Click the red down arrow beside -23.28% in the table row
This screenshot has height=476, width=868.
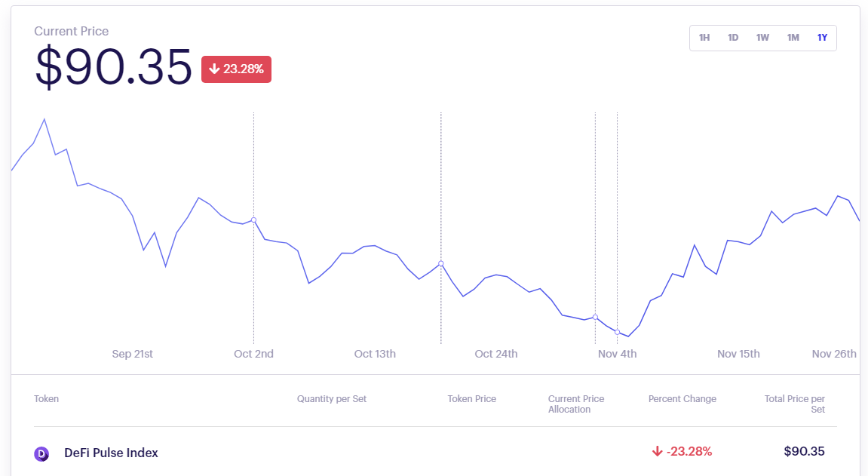pyautogui.click(x=657, y=452)
